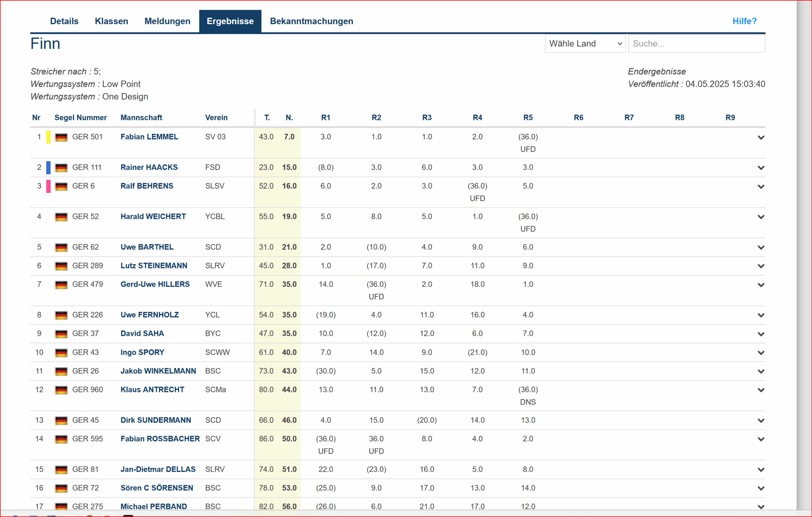Click the German flag for GER 62

[61, 247]
